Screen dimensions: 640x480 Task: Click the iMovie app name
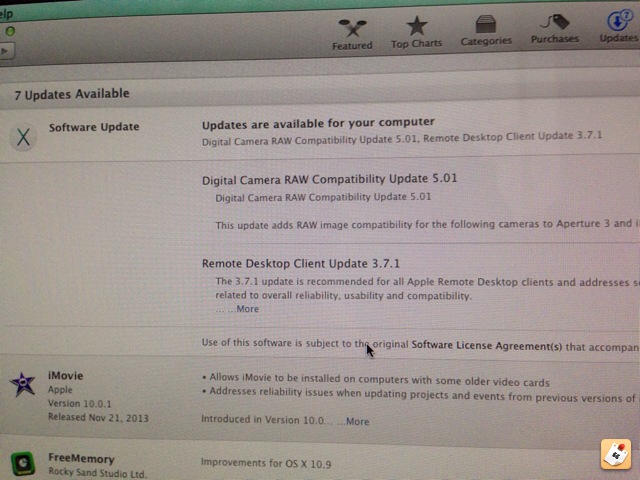tap(65, 376)
